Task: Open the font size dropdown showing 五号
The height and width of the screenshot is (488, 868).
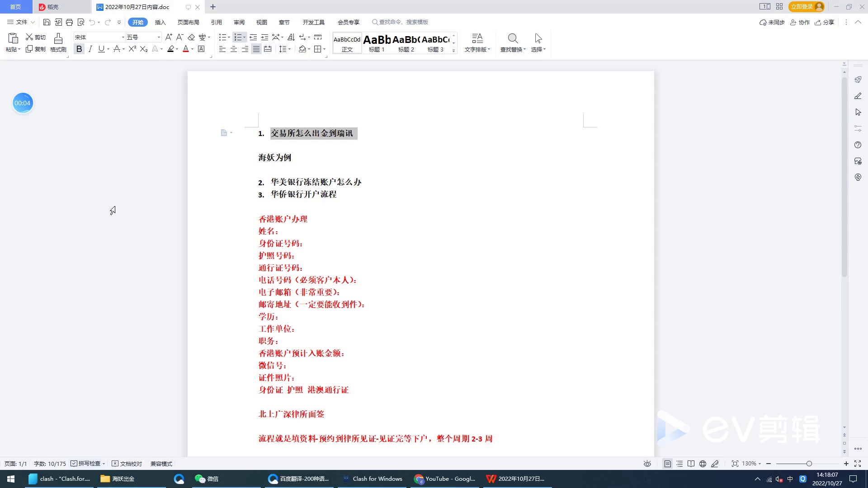Action: click(159, 37)
